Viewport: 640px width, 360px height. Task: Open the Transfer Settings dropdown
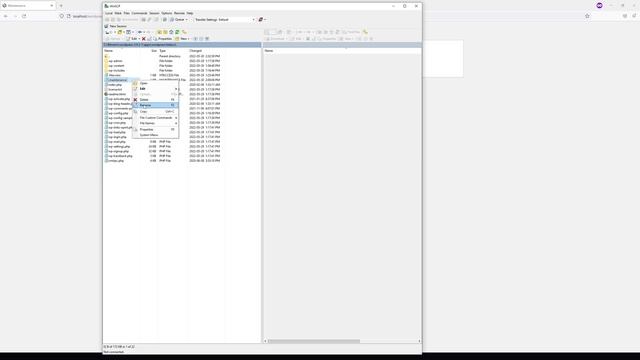tap(224, 20)
